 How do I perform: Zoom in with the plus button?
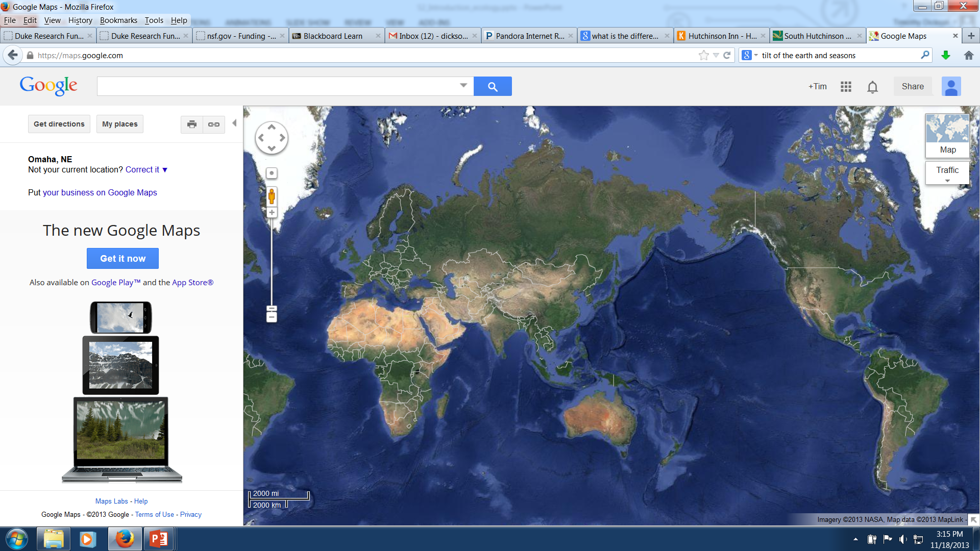tap(272, 212)
